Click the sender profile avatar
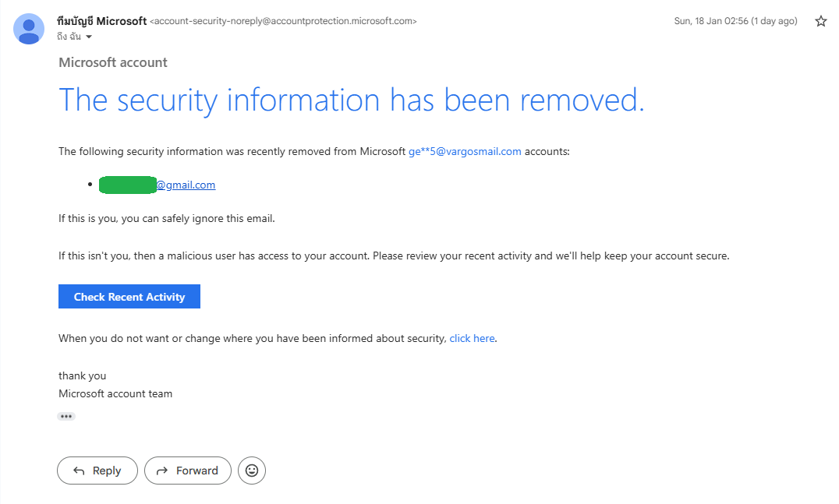839x504 pixels. point(29,29)
